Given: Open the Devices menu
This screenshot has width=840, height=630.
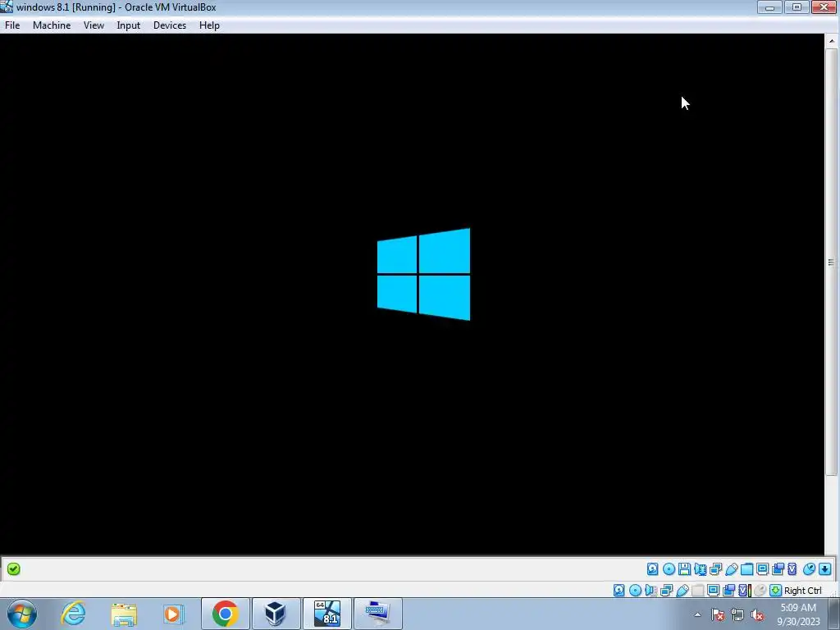Looking at the screenshot, I should (169, 25).
